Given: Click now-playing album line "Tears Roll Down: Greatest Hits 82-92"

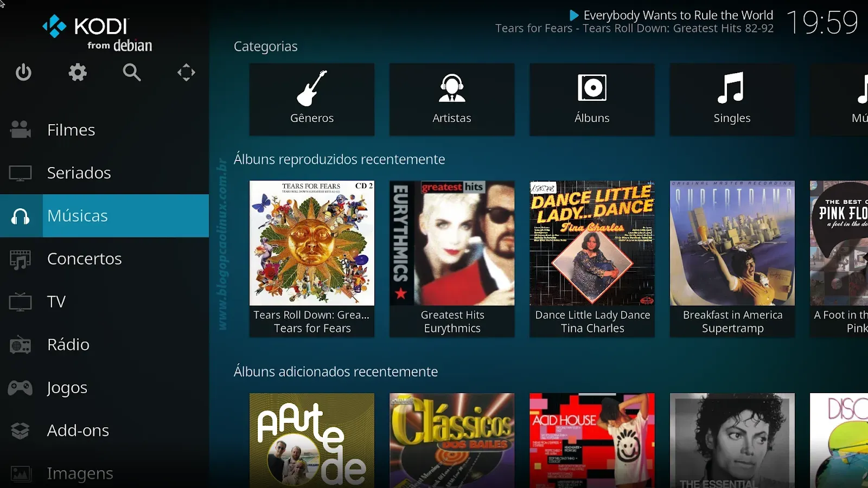Looking at the screenshot, I should pos(678,28).
